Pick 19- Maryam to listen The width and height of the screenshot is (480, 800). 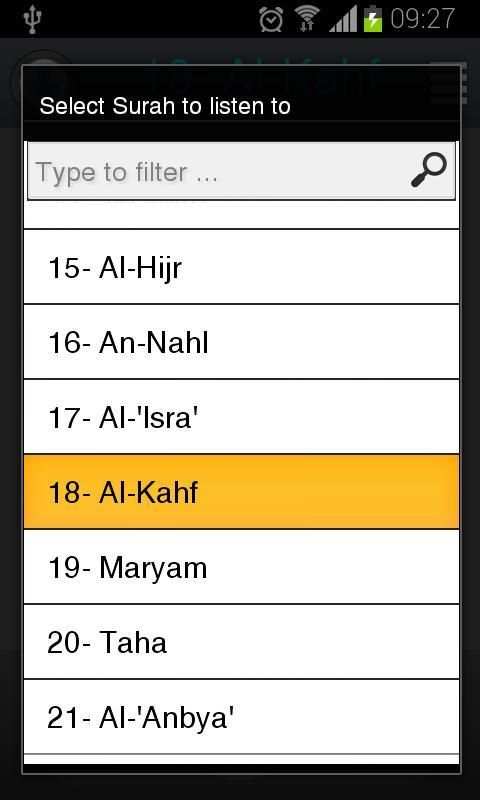tap(241, 567)
